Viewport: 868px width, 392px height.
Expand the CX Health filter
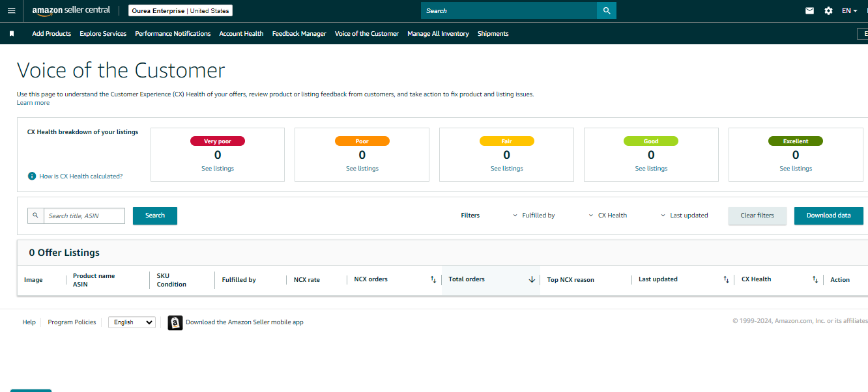click(x=608, y=216)
